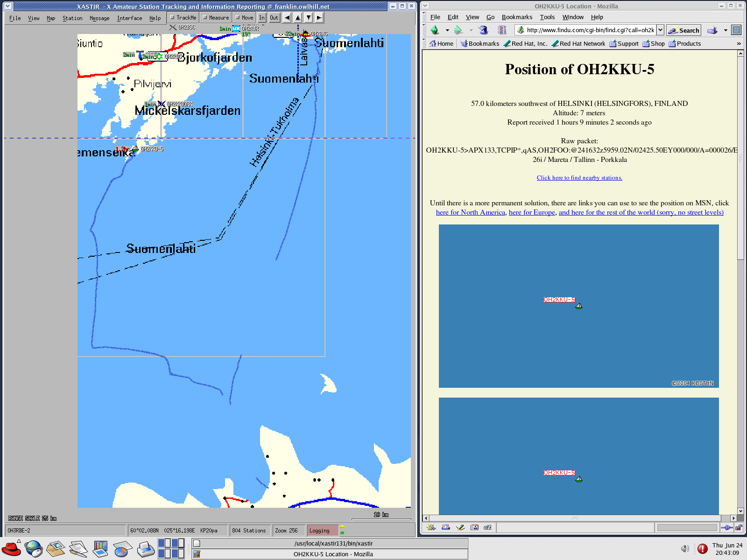Open Mozilla Navigator component icon

(x=431, y=527)
